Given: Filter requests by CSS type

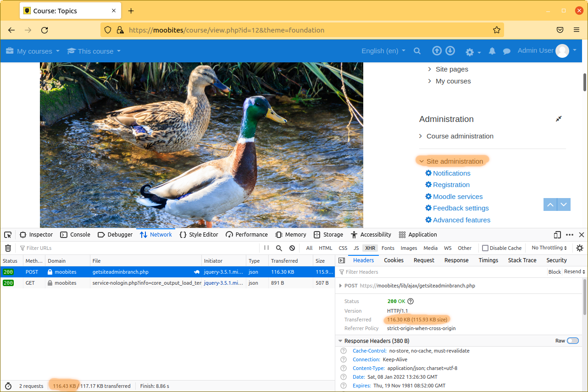Looking at the screenshot, I should coord(343,248).
